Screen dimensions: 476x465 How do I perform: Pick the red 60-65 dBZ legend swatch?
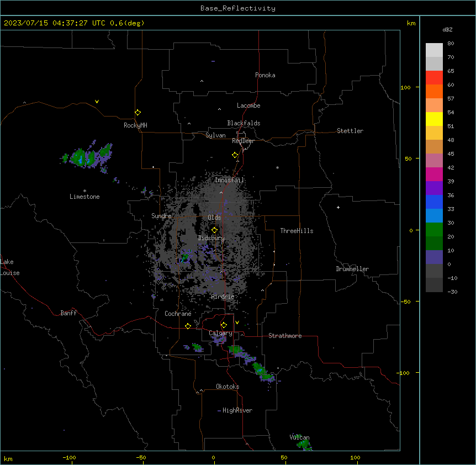tap(434, 77)
